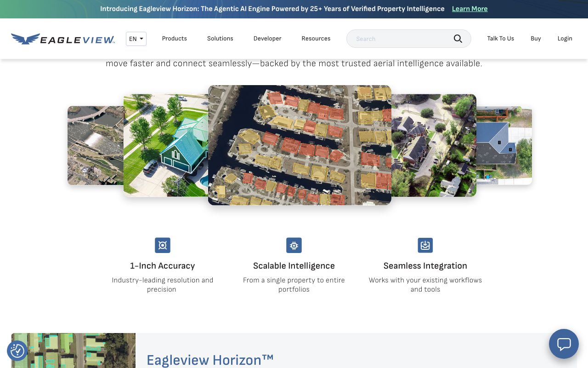Open the Resources menu
The image size is (588, 368).
pyautogui.click(x=316, y=39)
